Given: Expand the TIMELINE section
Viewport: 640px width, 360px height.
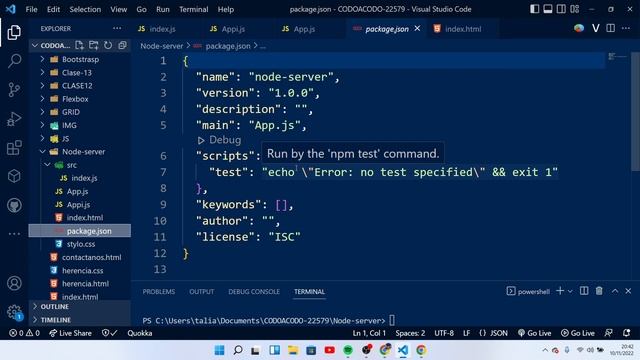Looking at the screenshot, I should [56, 320].
